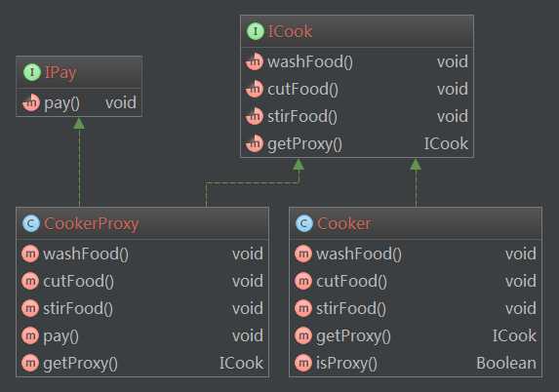
Task: Select washFood() in Cooker class
Action: tap(359, 255)
